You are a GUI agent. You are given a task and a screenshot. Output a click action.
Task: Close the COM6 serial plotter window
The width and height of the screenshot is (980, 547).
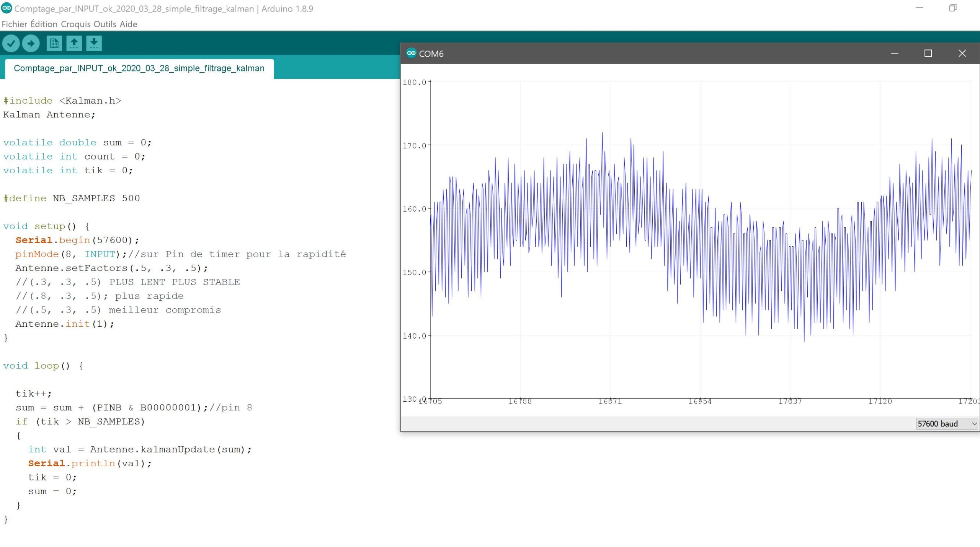click(962, 53)
